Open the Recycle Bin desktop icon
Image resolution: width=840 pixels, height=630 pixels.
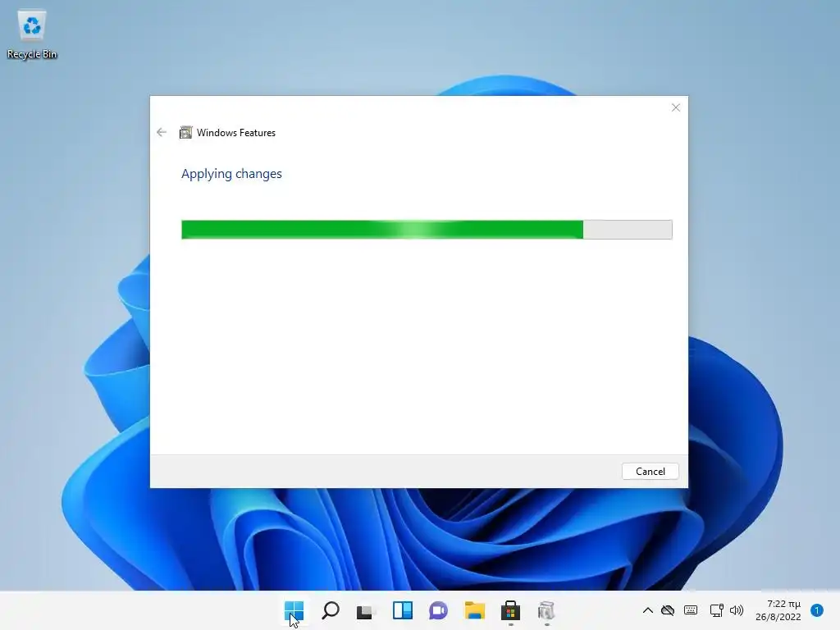(x=32, y=34)
